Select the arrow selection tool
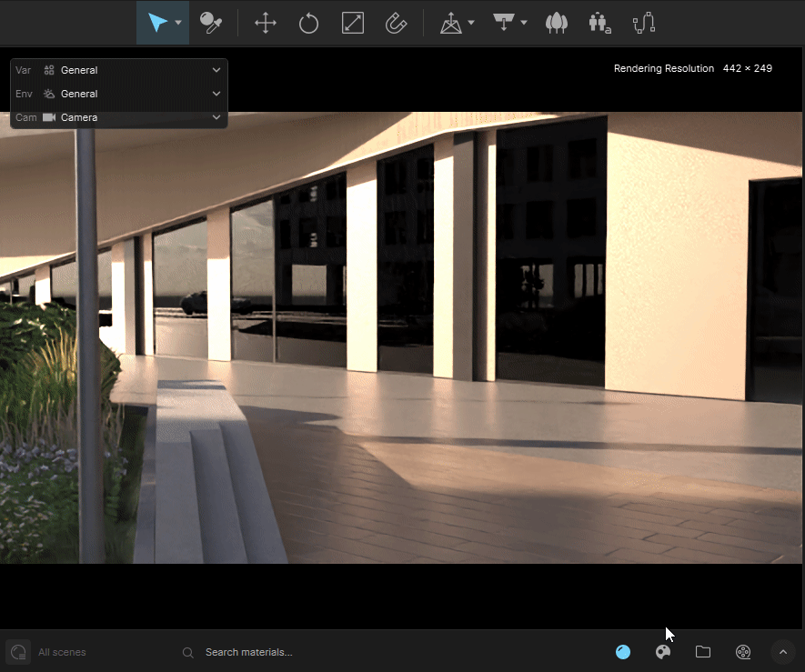 coord(157,23)
